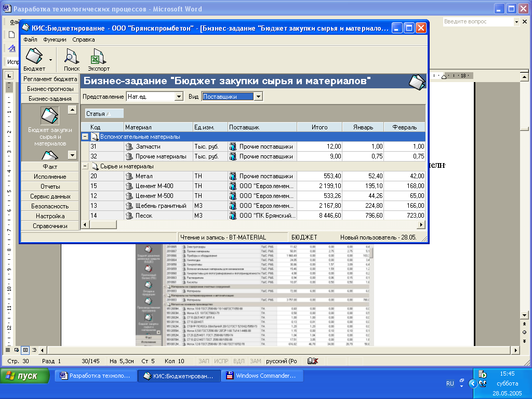Open the Бюджет toolbar button
Image resolution: width=532 pixels, height=399 pixels.
(x=34, y=59)
